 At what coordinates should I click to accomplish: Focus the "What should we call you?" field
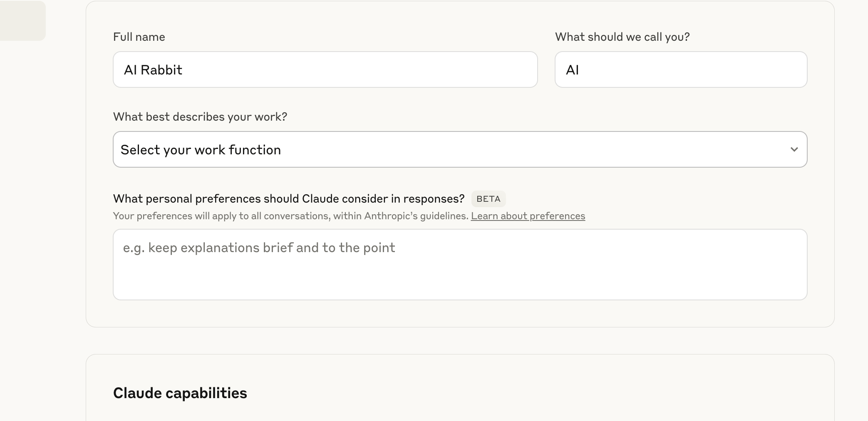point(681,69)
